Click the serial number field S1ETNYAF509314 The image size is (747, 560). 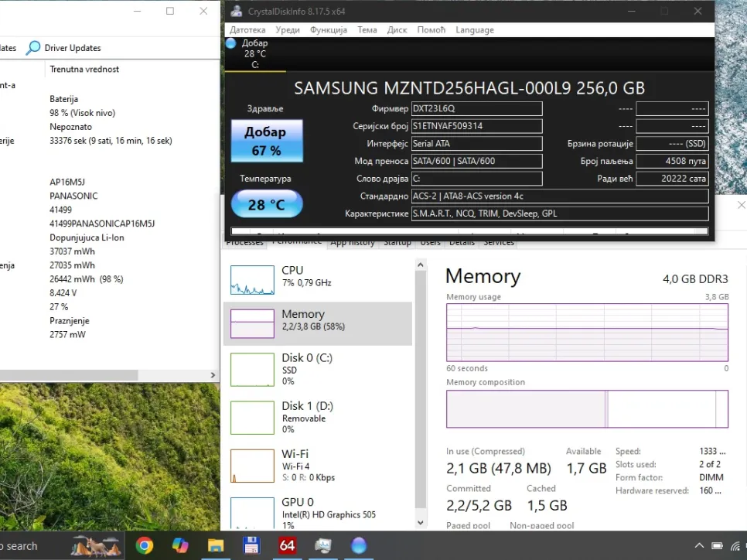pos(477,126)
